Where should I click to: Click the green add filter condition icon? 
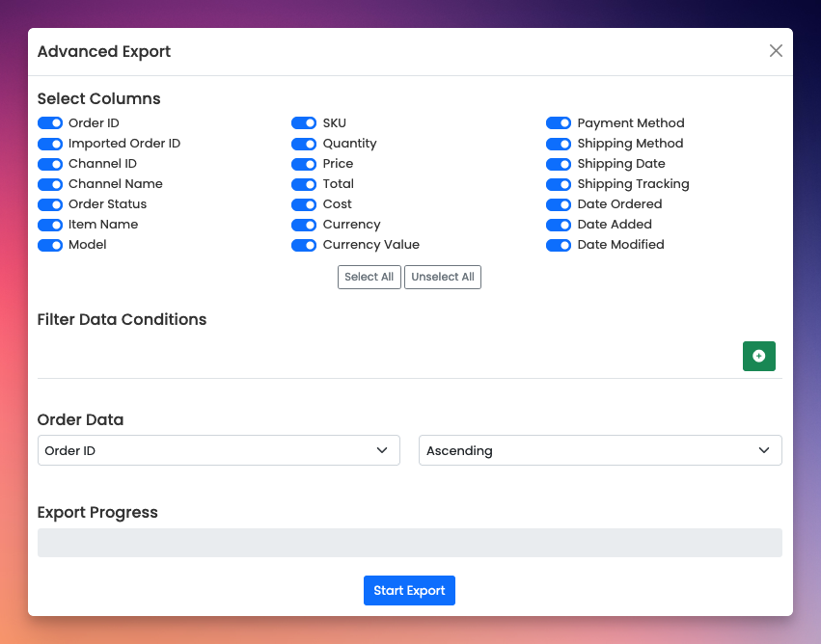click(758, 357)
